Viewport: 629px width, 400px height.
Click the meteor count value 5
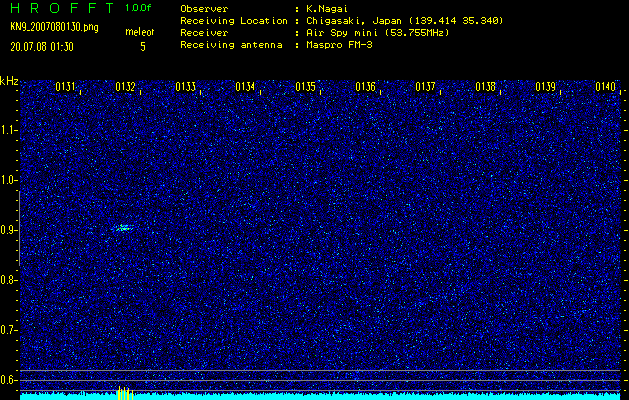coord(143,46)
